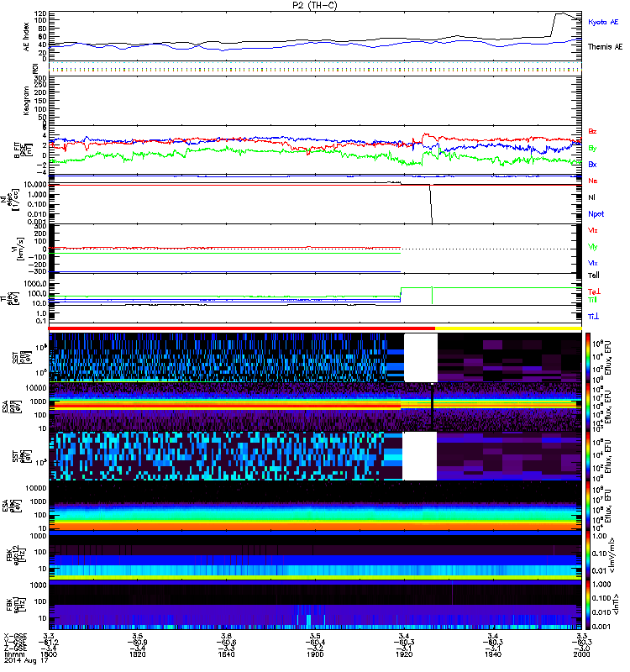Click the red Te⊥ legend label
The image size is (630, 672).
pos(594,291)
